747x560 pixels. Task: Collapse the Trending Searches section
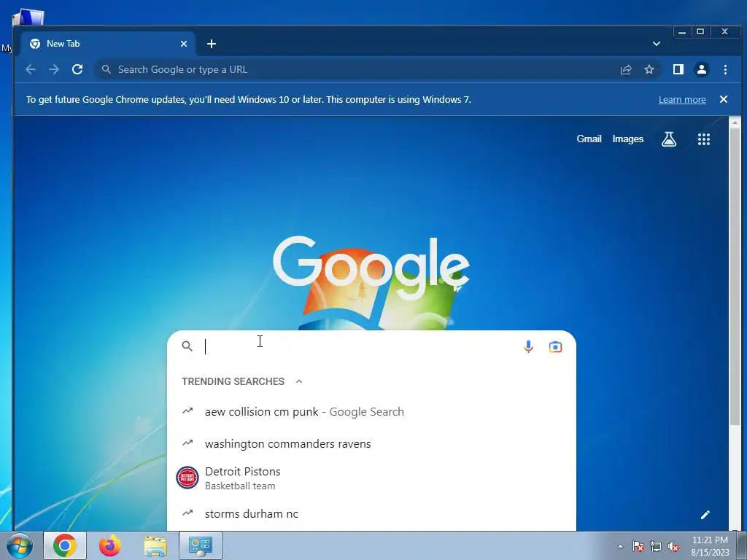(x=298, y=381)
